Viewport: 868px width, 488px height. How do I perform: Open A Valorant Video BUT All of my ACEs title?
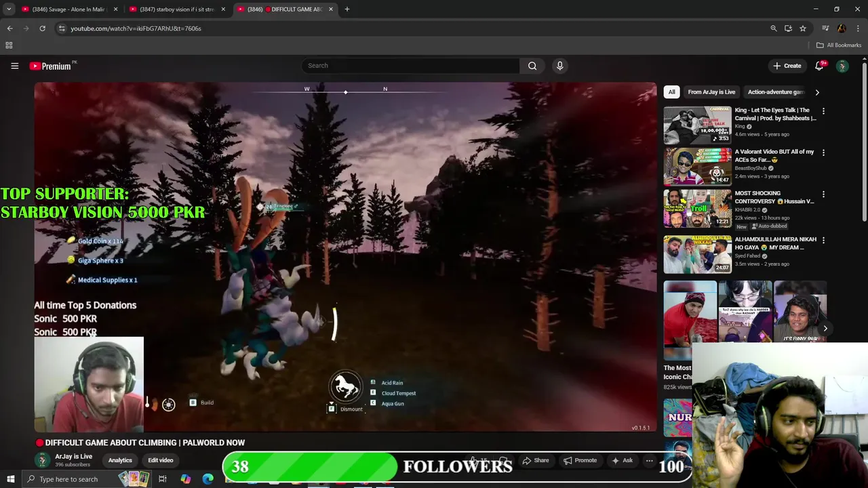pyautogui.click(x=774, y=156)
